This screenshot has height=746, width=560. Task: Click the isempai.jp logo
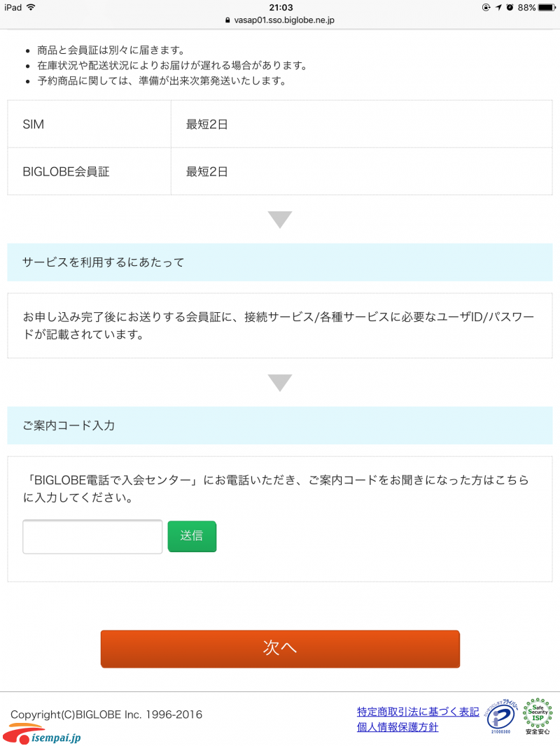click(41, 735)
